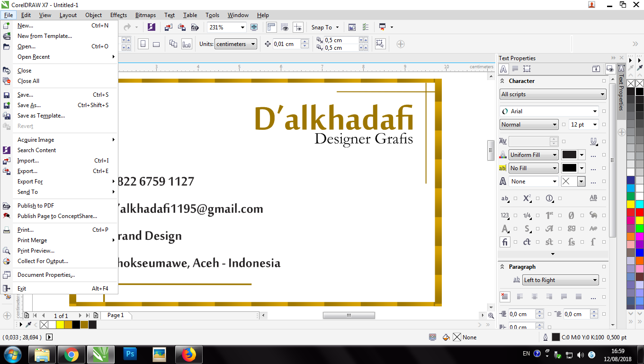Click the horizontal scrollbar thumb below the canvas
644x364 pixels.
(349, 315)
